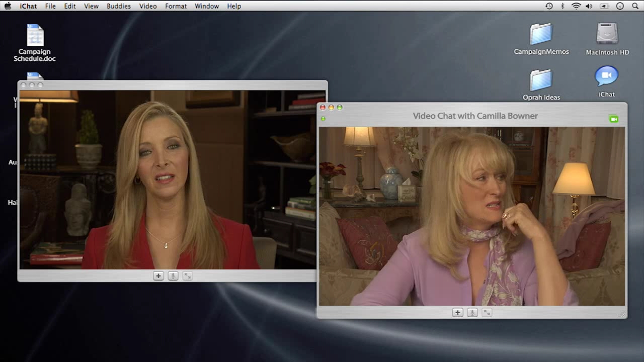Select the Oprah ideas folder

coord(541,84)
